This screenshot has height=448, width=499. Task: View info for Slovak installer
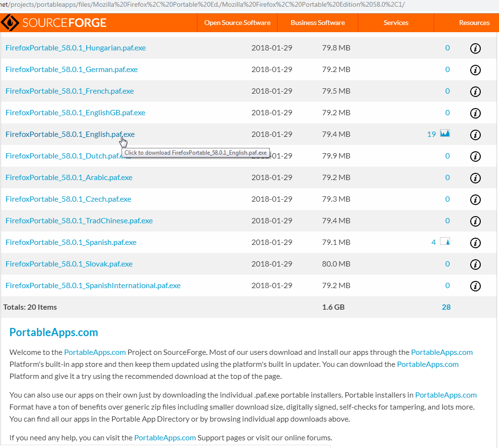point(475,265)
